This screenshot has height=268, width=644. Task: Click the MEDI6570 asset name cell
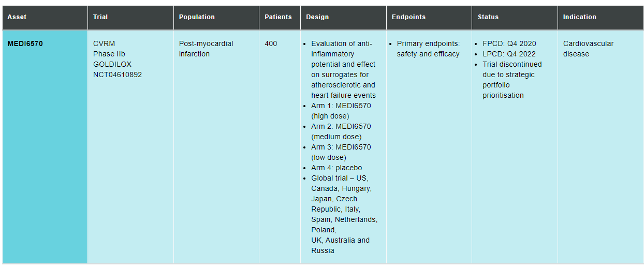(25, 43)
